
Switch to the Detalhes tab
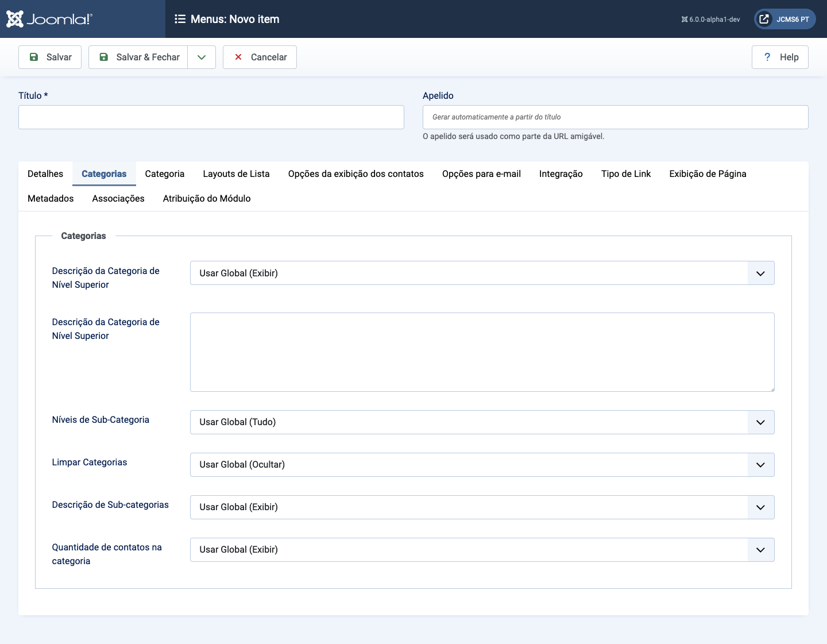tap(45, 173)
